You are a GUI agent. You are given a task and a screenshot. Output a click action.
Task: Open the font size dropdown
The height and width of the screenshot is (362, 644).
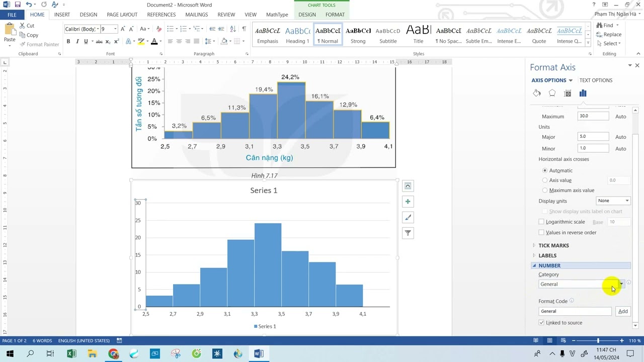click(x=115, y=29)
